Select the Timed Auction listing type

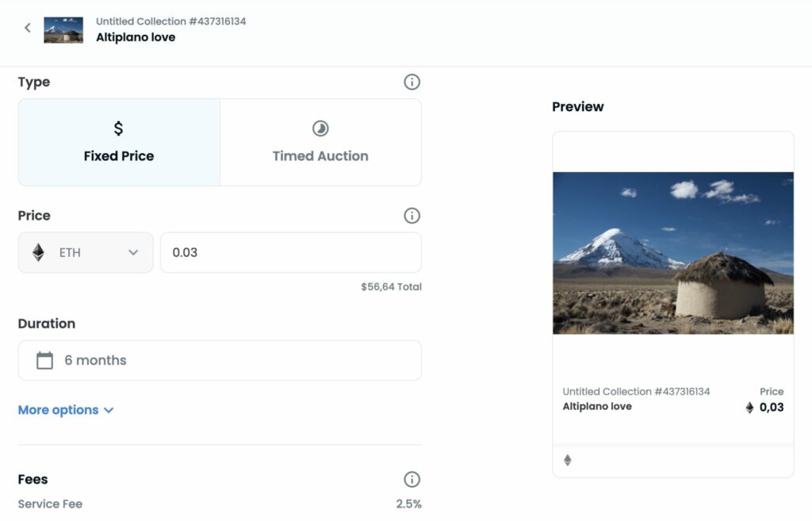[x=320, y=143]
